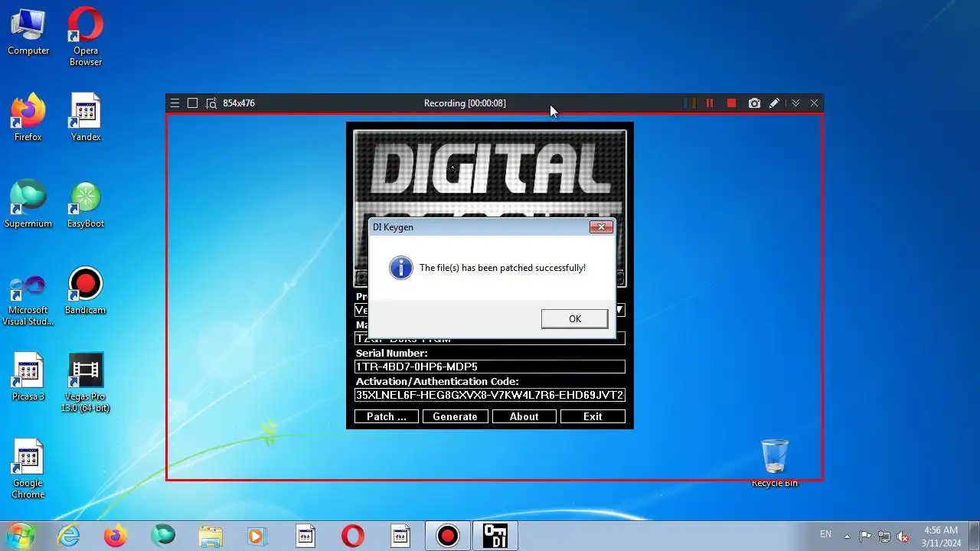Screen dimensions: 980x551
Task: Open the product dropdown arrow in keygen
Action: 620,310
